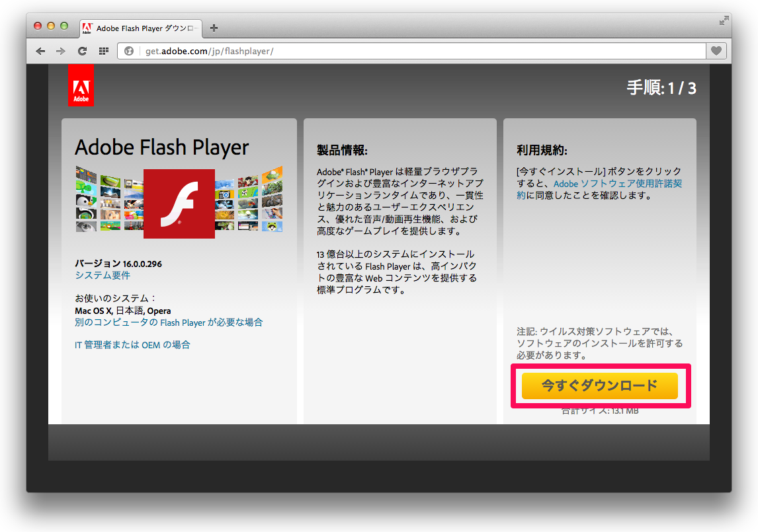The width and height of the screenshot is (758, 532).
Task: Open the Speed Dial grid
Action: 103,51
